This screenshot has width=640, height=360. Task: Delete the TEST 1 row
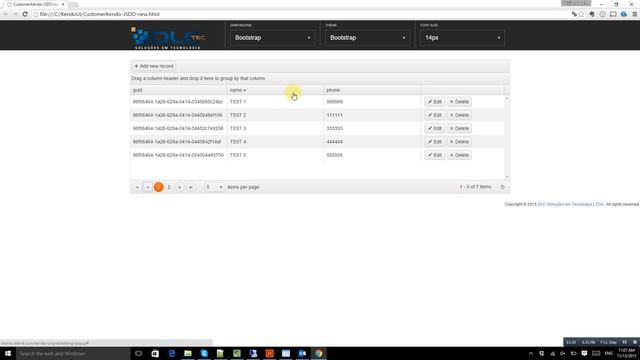point(459,102)
